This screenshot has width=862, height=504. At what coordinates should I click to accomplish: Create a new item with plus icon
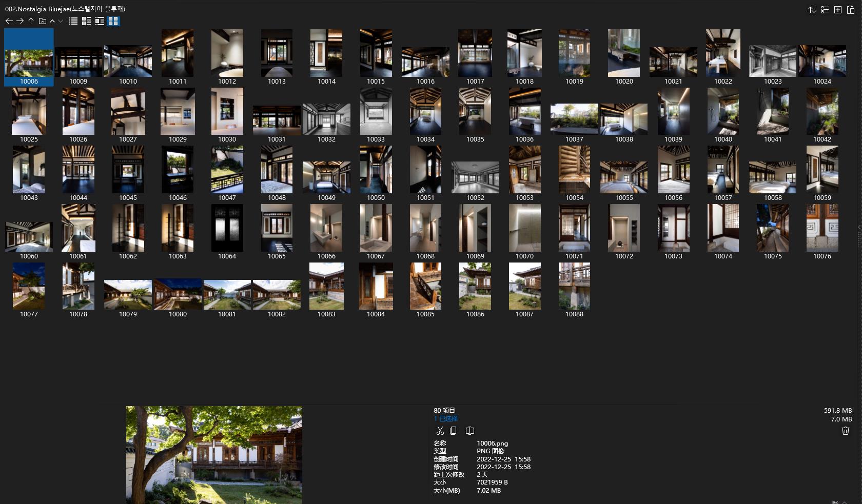pos(837,10)
